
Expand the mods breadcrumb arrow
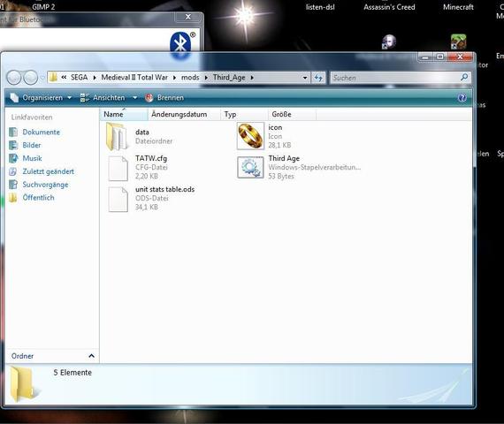[x=206, y=78]
